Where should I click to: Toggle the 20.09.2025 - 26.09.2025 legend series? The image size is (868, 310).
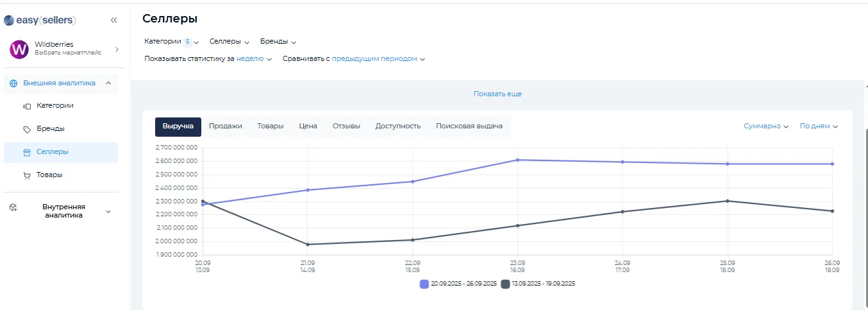tap(458, 284)
